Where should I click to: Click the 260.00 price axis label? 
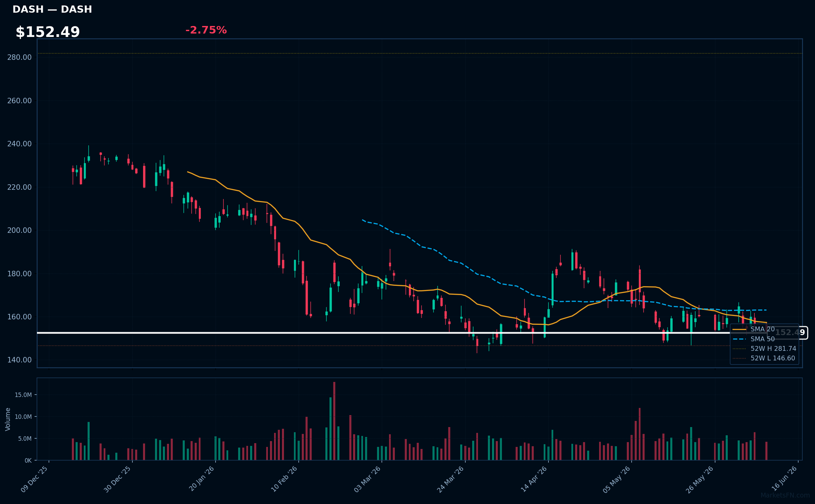coord(20,101)
